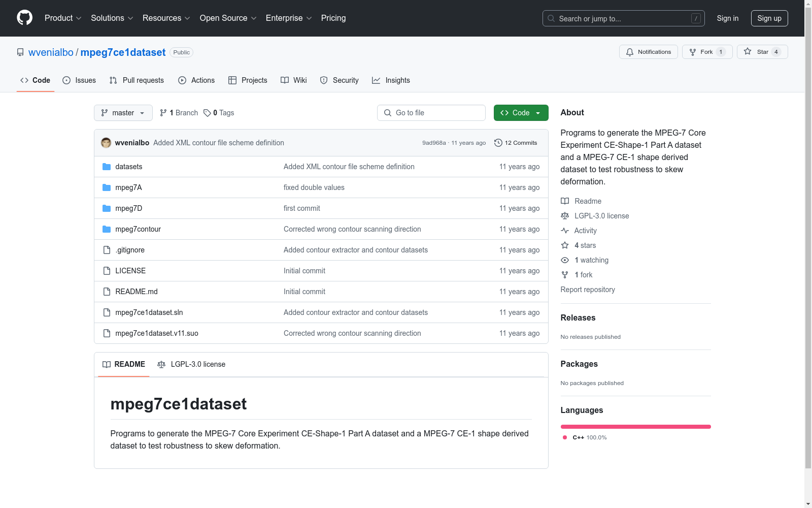Image resolution: width=812 pixels, height=508 pixels.
Task: Click the .gitignore file icon
Action: click(x=107, y=250)
